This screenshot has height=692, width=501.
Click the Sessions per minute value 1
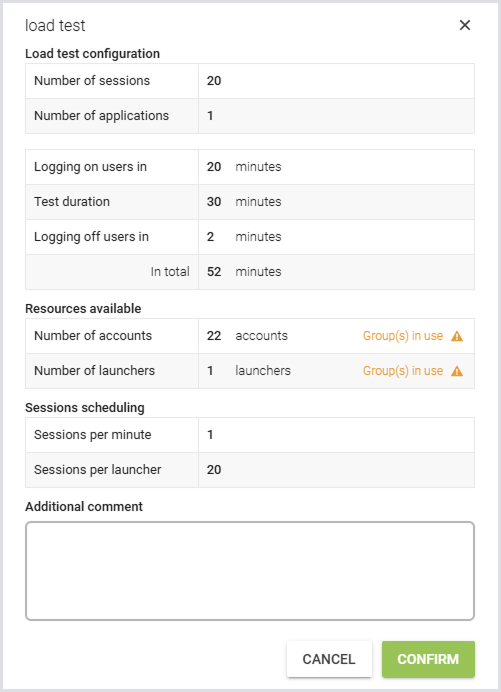210,435
